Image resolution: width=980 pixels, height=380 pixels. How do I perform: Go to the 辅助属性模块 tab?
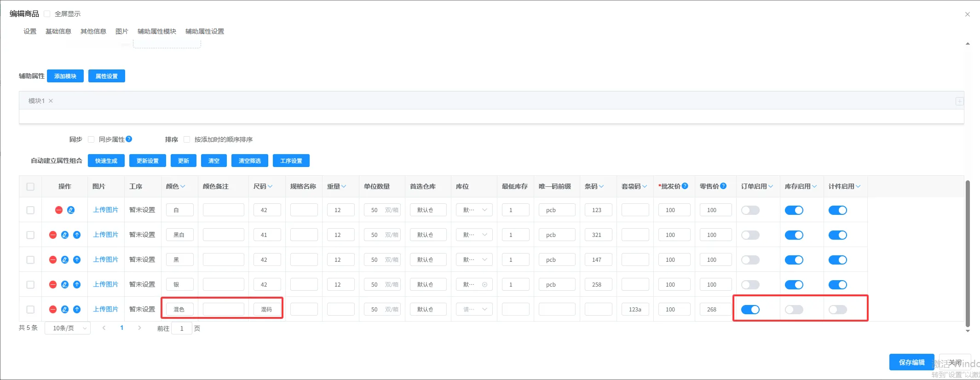click(157, 31)
